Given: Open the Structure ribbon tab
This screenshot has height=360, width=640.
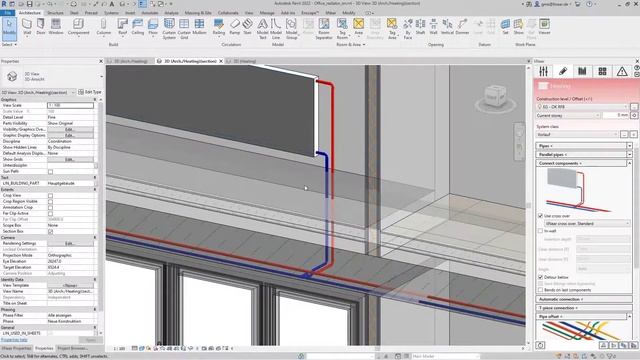Looking at the screenshot, I should coord(55,13).
